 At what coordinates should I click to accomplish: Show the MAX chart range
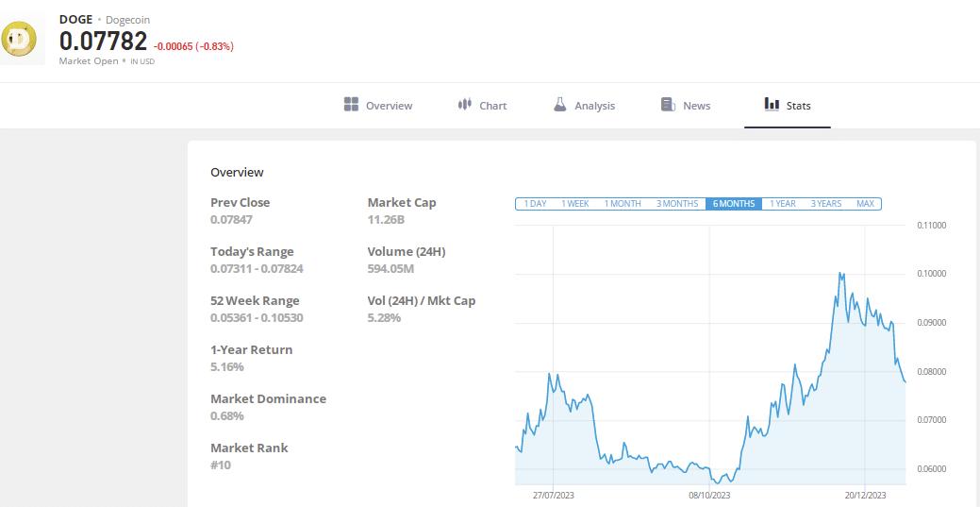[x=866, y=203]
